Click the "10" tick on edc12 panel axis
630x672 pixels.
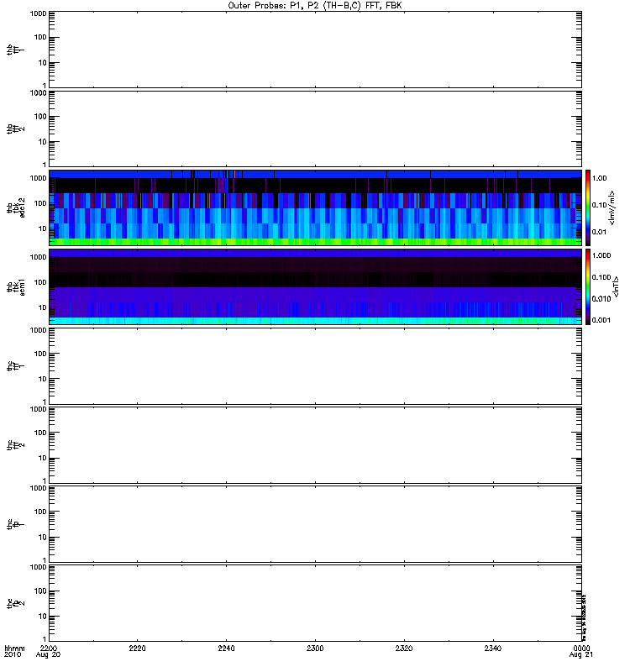[43, 228]
